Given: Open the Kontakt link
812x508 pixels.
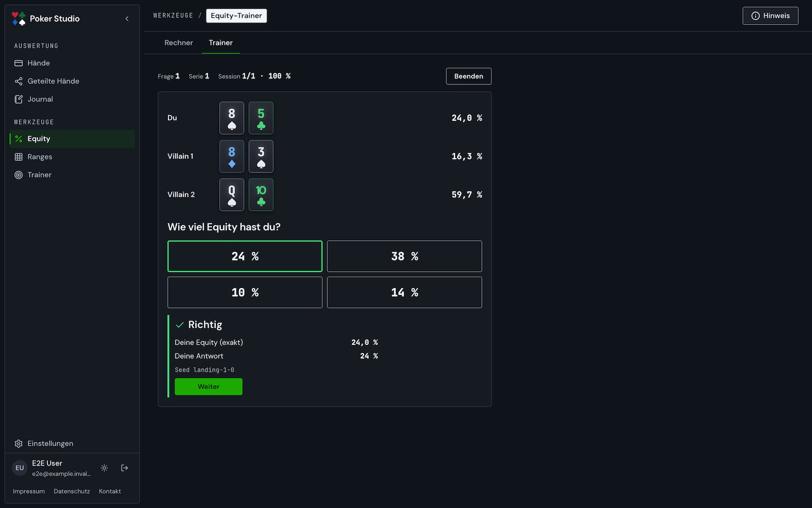Looking at the screenshot, I should click(x=110, y=491).
